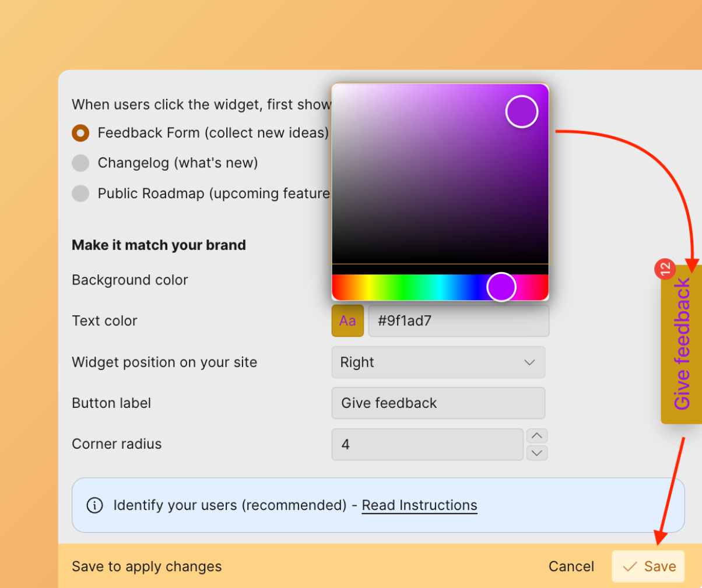Click the info icon beside Identify your users
The width and height of the screenshot is (702, 588).
coord(94,505)
